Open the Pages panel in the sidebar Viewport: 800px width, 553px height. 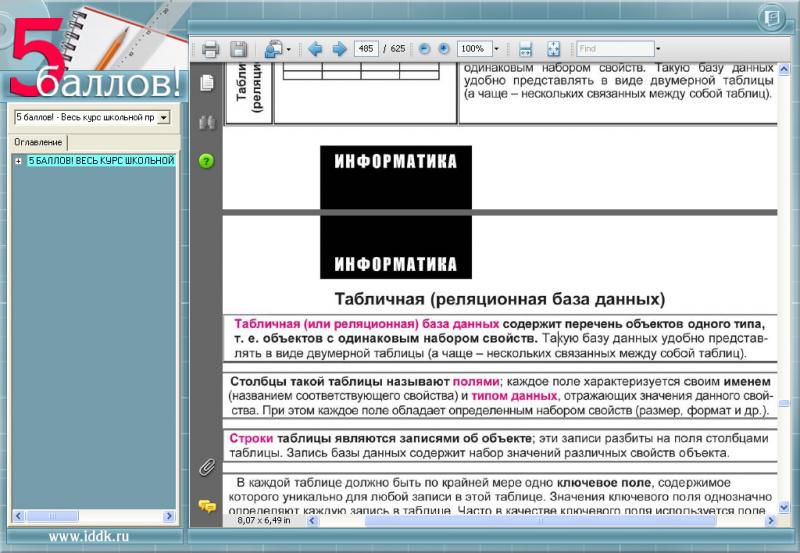coord(207,82)
